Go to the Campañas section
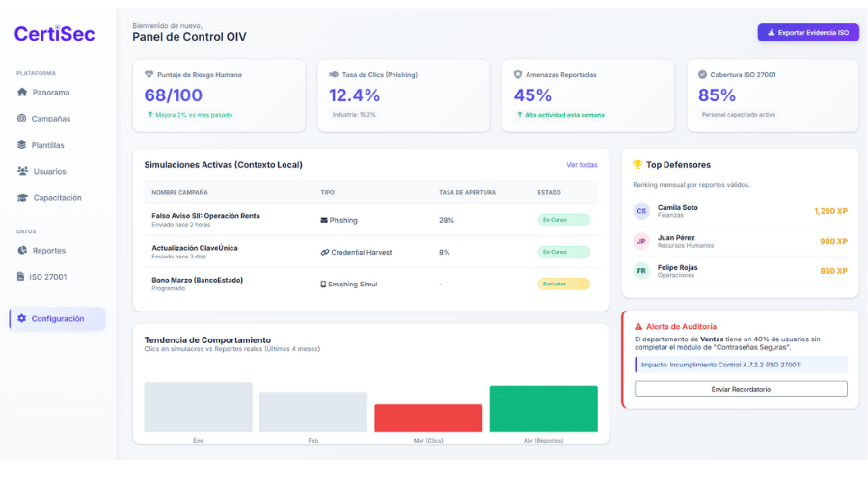The image size is (868, 488). coord(51,119)
